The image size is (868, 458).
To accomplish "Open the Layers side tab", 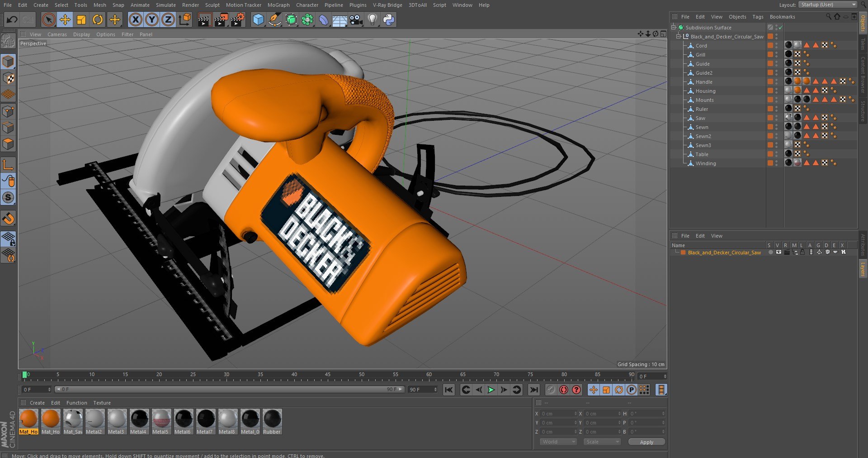I will 863,269.
